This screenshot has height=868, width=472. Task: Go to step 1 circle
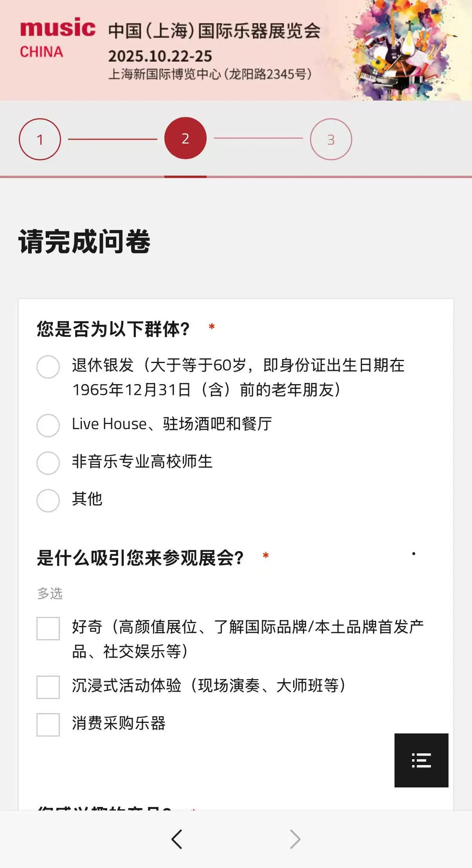40,139
